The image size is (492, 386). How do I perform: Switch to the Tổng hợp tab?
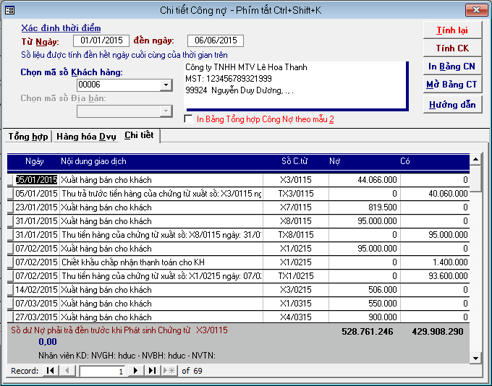pyautogui.click(x=28, y=137)
